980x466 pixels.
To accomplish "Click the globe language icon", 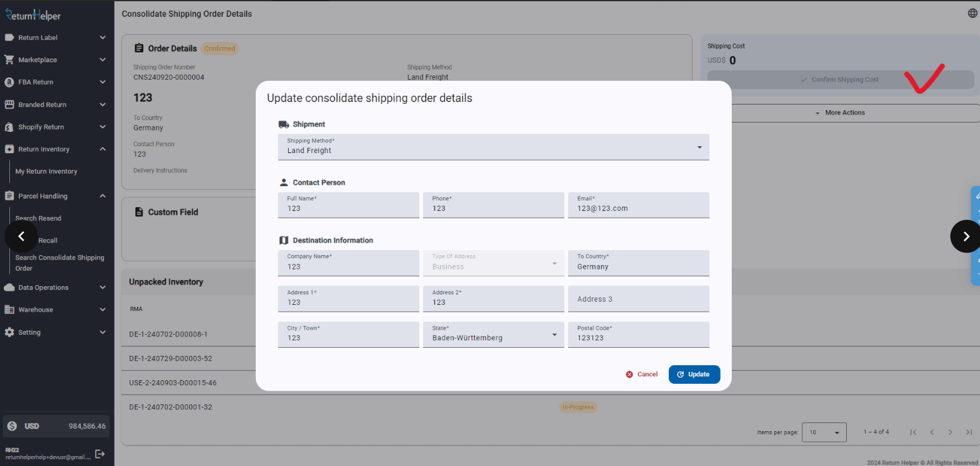I will click(972, 13).
